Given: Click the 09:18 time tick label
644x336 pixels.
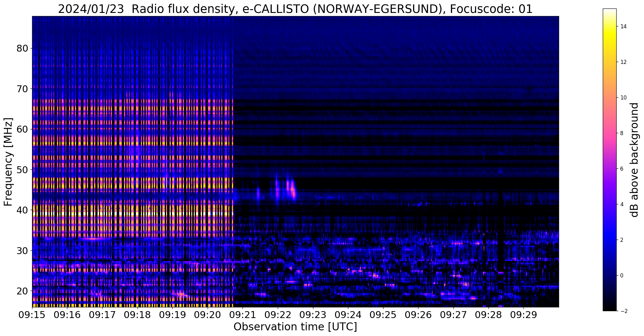Looking at the screenshot, I should [137, 315].
